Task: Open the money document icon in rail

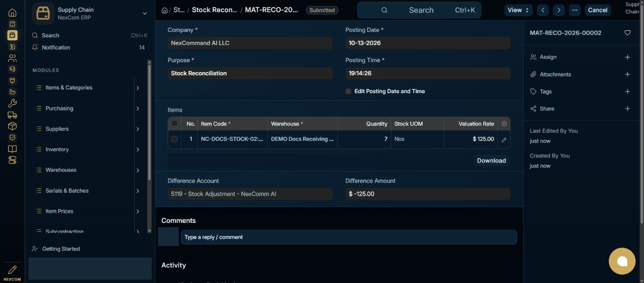Action: (12, 47)
